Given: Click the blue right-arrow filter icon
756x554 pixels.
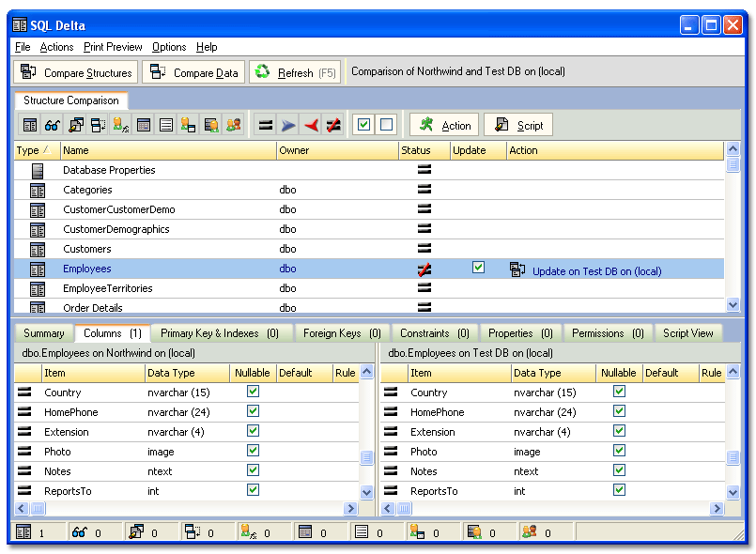Looking at the screenshot, I should 287,126.
